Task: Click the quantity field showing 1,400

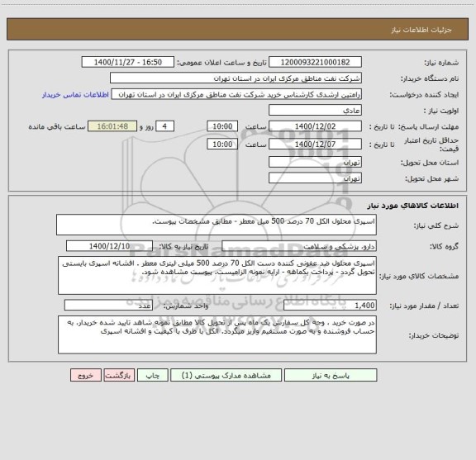Action: (x=330, y=306)
